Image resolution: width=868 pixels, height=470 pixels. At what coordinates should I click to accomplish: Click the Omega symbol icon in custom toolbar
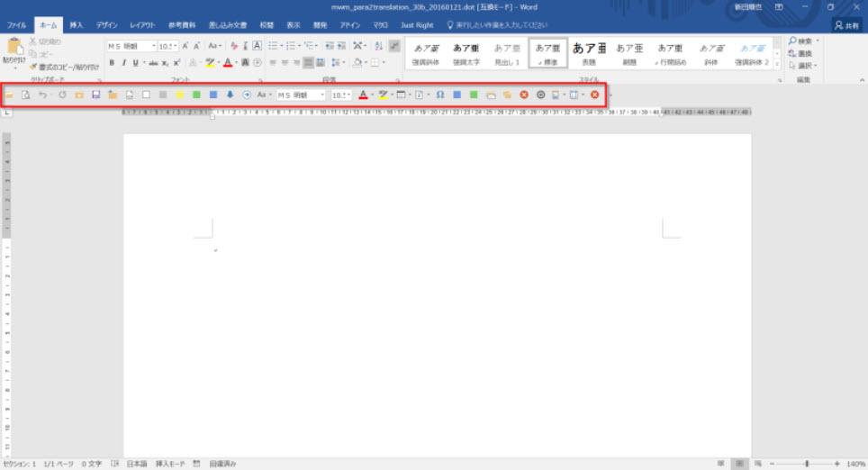pyautogui.click(x=440, y=95)
